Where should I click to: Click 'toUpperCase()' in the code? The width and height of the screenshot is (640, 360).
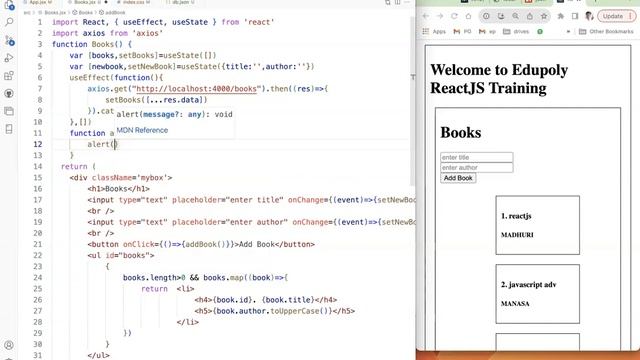(301, 311)
